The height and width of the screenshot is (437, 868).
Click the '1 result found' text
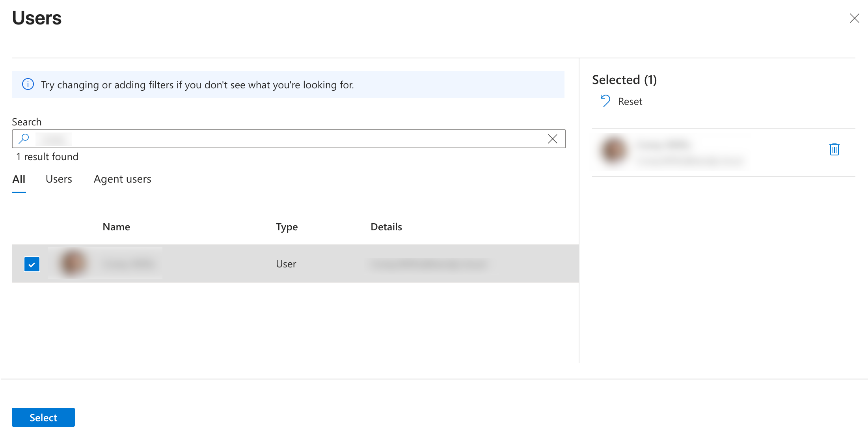[x=47, y=157]
